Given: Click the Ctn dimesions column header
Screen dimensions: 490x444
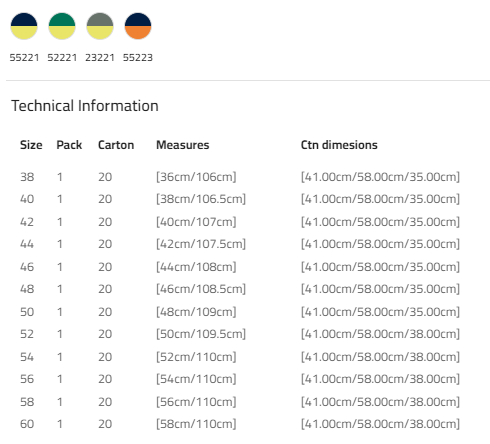Looking at the screenshot, I should tap(339, 145).
